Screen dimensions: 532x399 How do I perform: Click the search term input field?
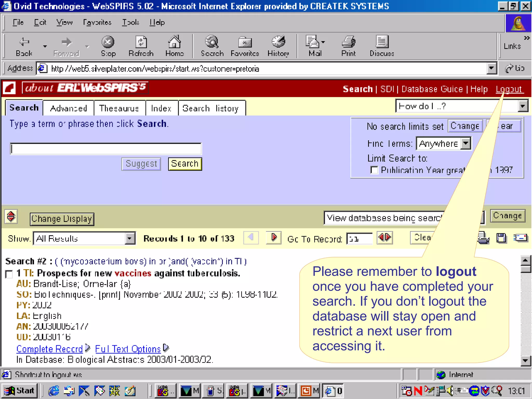click(106, 149)
